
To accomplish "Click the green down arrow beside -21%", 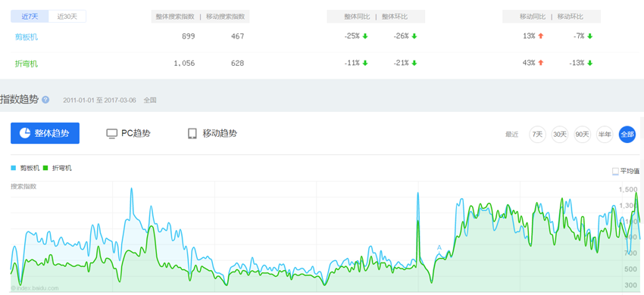I will click(x=414, y=64).
